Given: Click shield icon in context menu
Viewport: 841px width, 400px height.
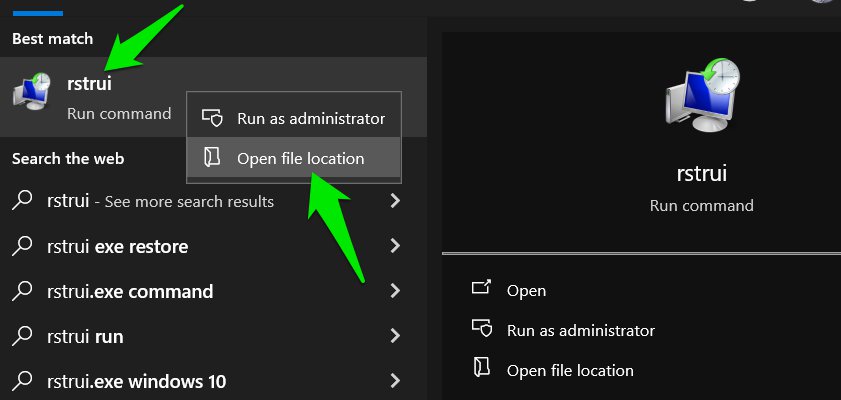Looking at the screenshot, I should pos(212,117).
